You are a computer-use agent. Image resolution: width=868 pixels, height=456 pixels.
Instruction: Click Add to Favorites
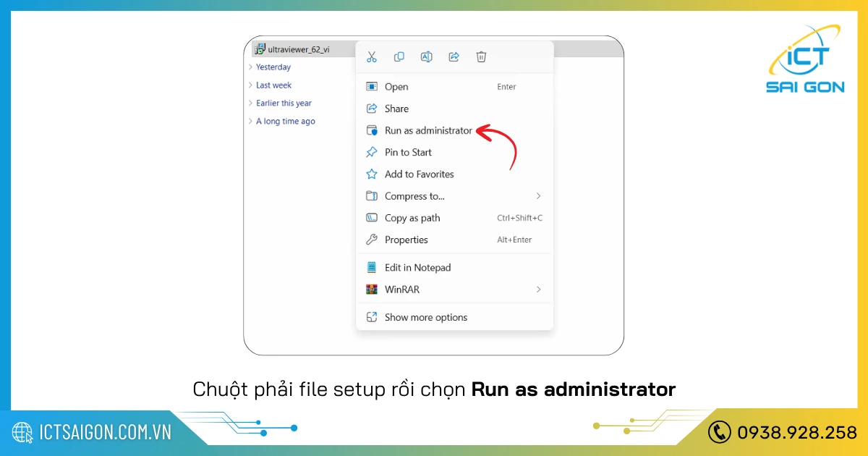coord(454,174)
